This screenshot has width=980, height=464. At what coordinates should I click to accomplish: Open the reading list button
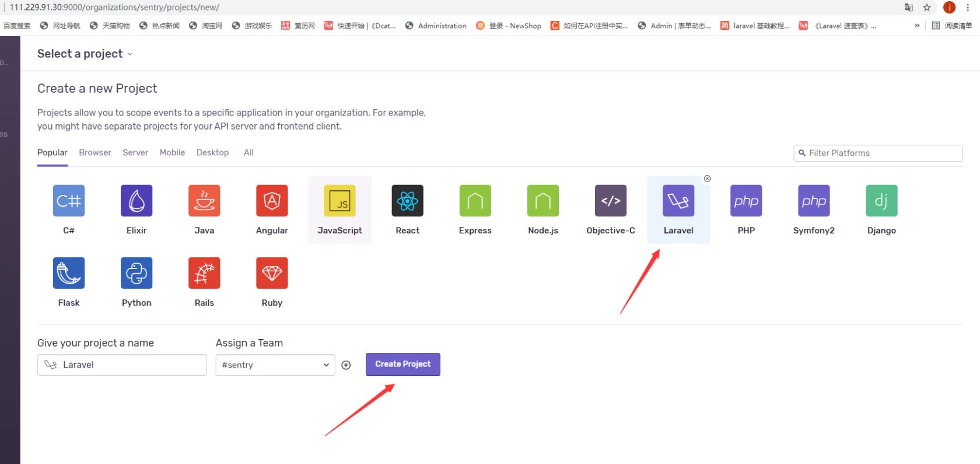(x=952, y=26)
